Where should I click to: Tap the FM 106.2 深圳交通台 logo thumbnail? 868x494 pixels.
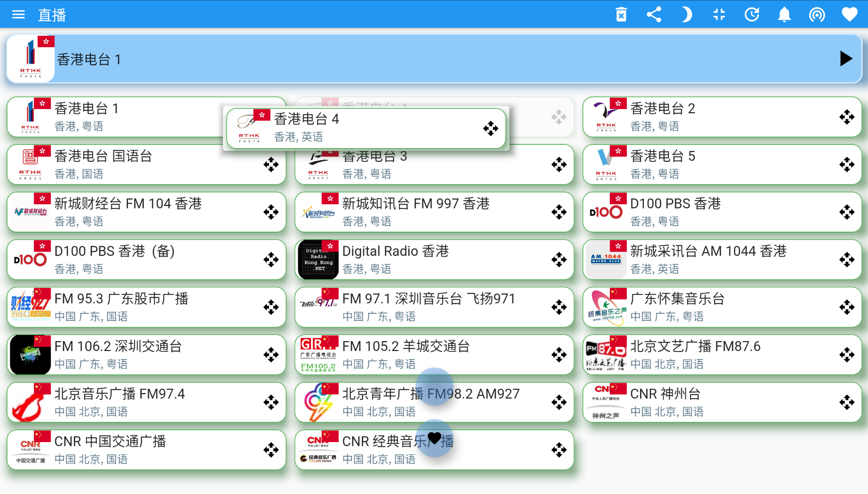pos(30,355)
